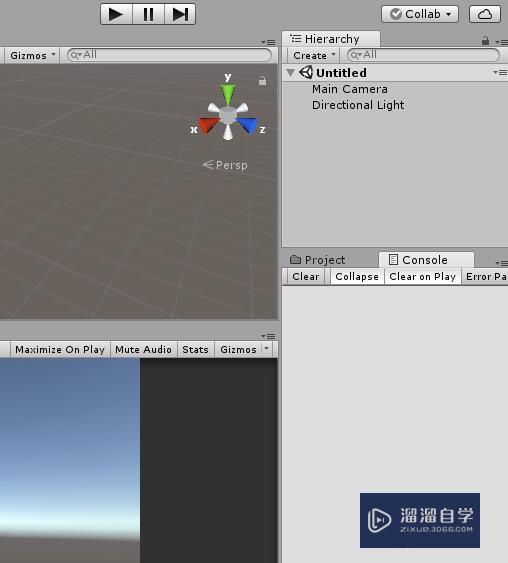The height and width of the screenshot is (563, 508).
Task: Advance one frame with the Step button
Action: (x=180, y=14)
